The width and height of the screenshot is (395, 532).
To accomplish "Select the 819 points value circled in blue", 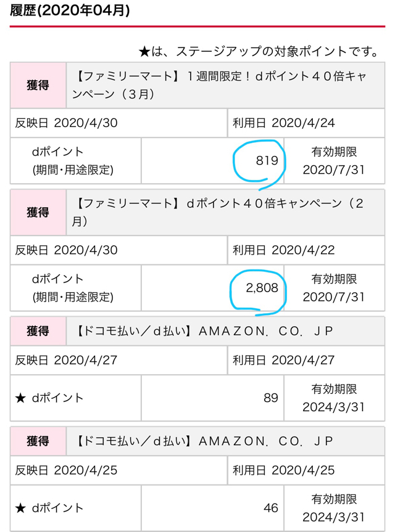I will tap(267, 160).
